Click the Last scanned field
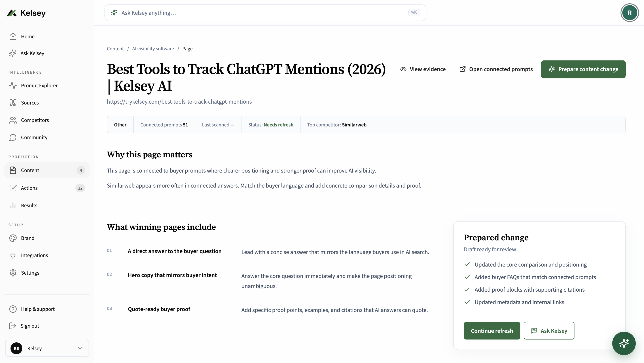 (218, 125)
